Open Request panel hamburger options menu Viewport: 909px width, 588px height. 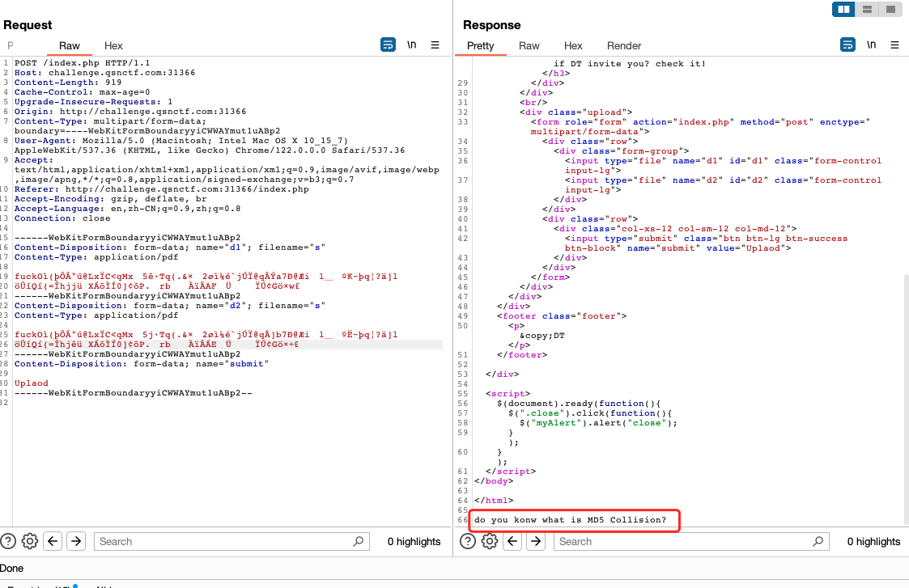pyautogui.click(x=435, y=45)
